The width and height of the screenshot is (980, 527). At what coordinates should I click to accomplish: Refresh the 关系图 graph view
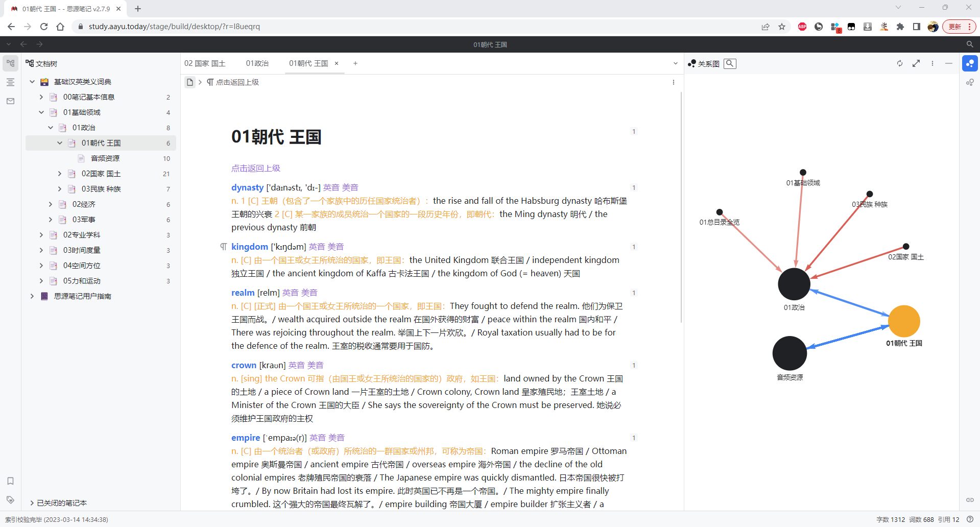(x=899, y=63)
